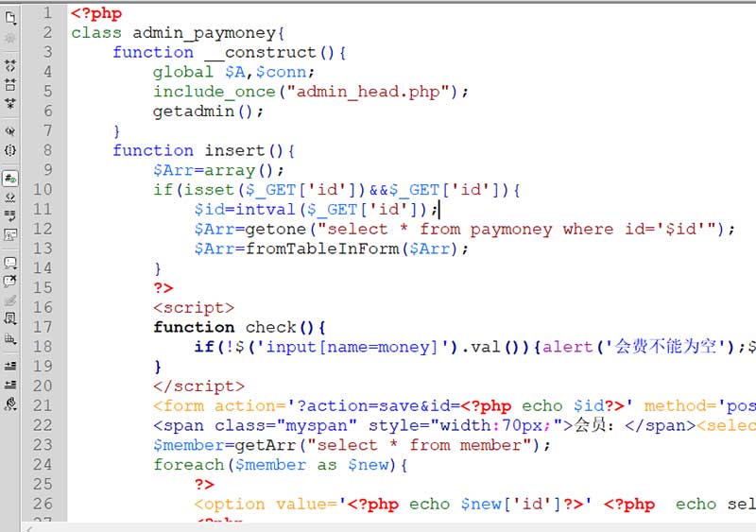Viewport: 756px width, 532px height.
Task: Click 'getArr' on line 23
Action: (266, 445)
